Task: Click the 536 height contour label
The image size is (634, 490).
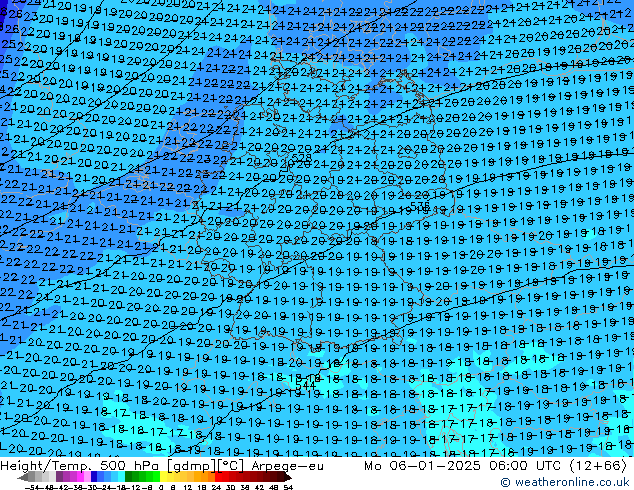Action: [x=420, y=207]
